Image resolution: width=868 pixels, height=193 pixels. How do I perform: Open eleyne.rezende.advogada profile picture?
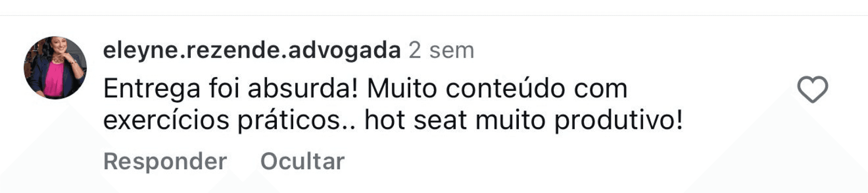[55, 68]
